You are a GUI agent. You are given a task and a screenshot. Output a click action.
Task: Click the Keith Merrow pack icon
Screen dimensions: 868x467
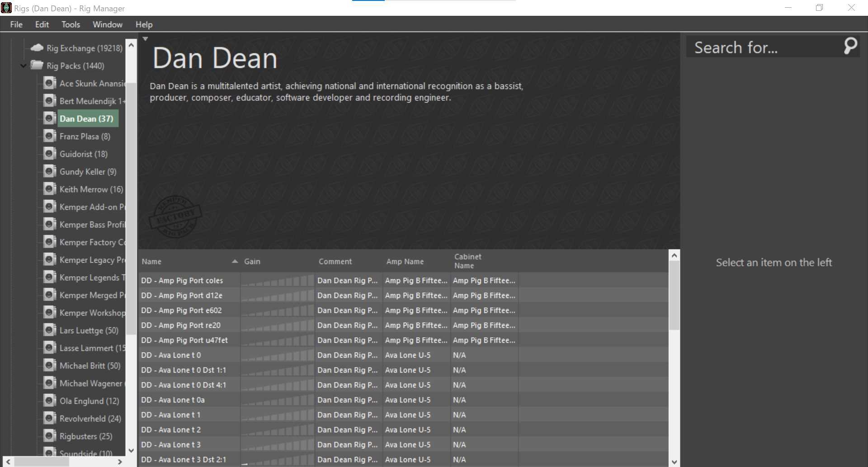(x=50, y=189)
